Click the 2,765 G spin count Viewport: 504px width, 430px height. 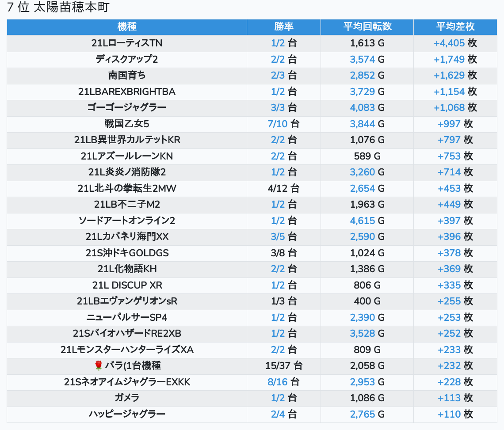point(367,414)
